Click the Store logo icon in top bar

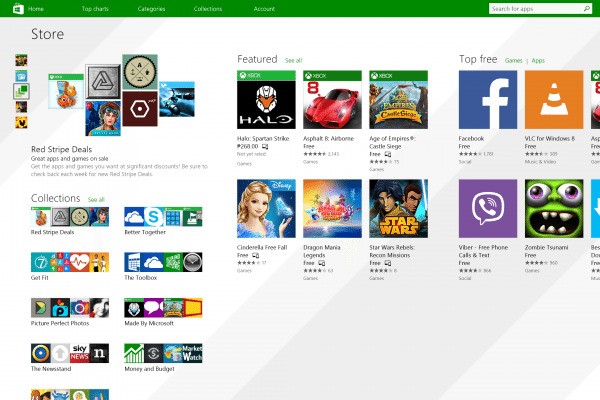pyautogui.click(x=18, y=8)
